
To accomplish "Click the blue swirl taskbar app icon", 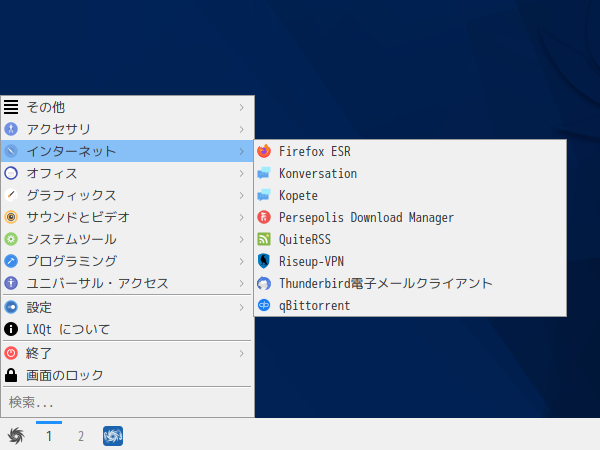I will pyautogui.click(x=113, y=436).
